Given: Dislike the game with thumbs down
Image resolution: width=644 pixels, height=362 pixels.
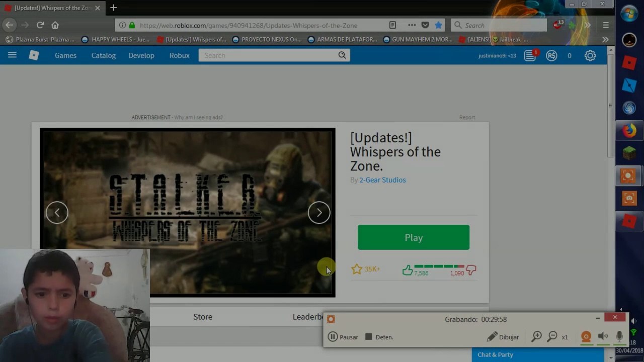Looking at the screenshot, I should click(471, 270).
